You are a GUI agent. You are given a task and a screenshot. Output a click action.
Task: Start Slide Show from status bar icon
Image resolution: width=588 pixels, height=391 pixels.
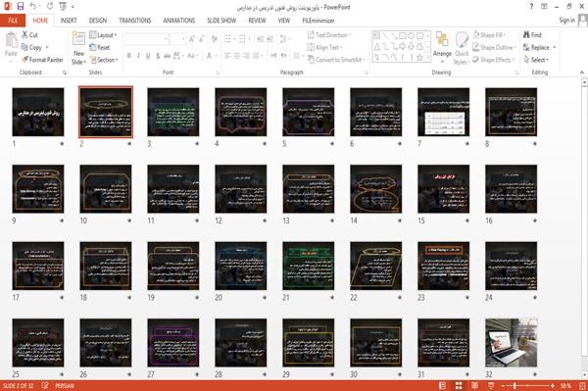[491, 386]
